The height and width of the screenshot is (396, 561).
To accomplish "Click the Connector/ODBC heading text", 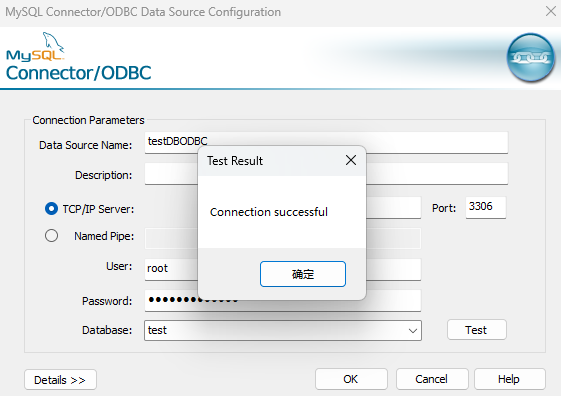I will 79,73.
